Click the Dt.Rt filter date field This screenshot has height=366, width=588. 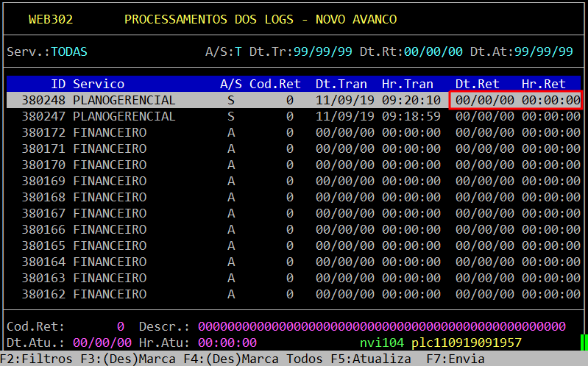coord(433,52)
